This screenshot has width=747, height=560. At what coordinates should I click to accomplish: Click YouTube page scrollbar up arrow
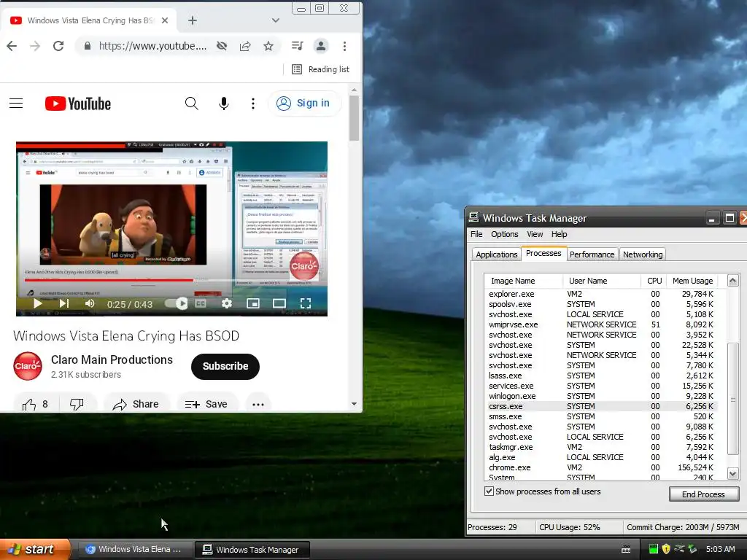point(354,90)
